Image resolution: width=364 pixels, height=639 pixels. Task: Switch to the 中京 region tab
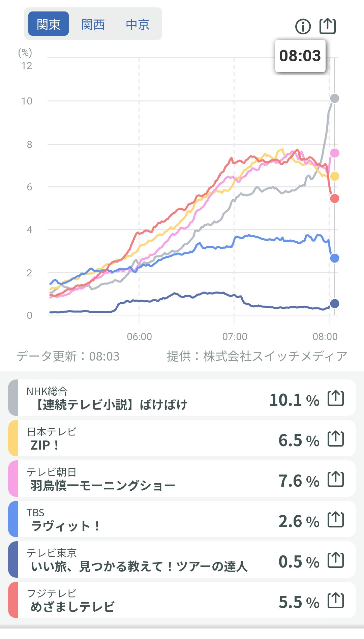(138, 24)
